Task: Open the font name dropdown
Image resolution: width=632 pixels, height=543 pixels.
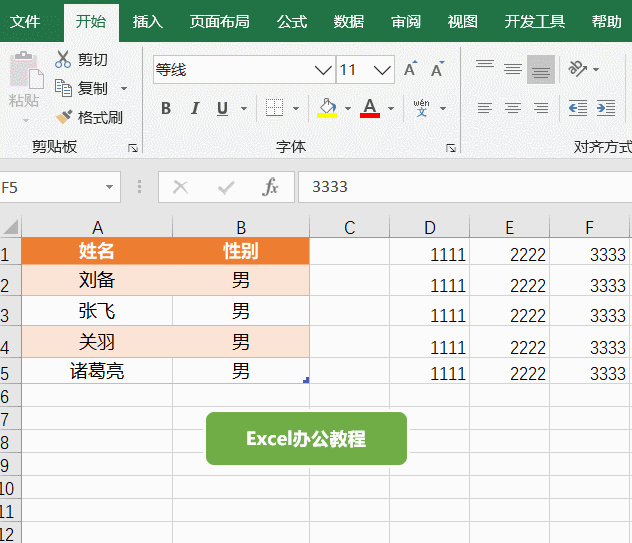Action: pos(323,70)
